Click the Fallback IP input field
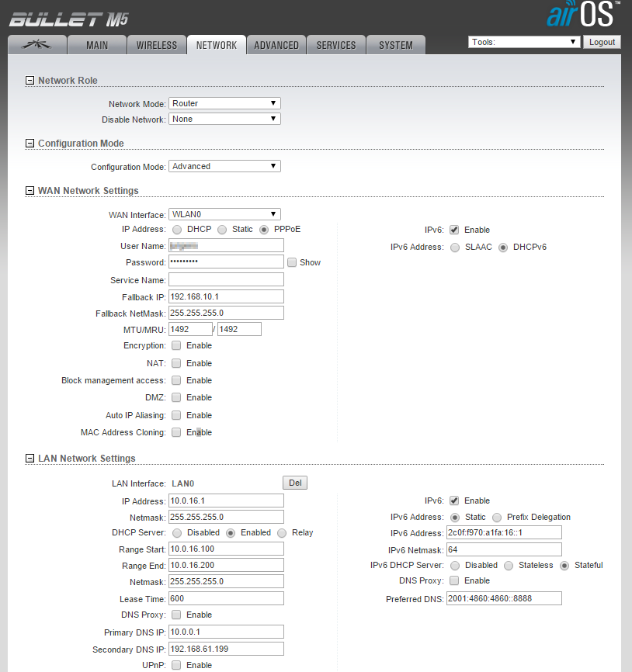 coord(225,296)
